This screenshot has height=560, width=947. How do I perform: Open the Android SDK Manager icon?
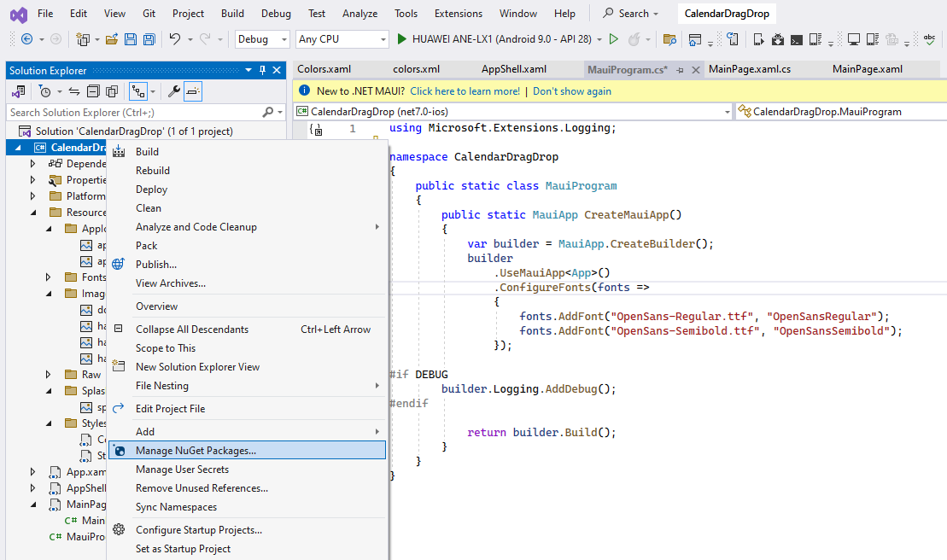(778, 40)
